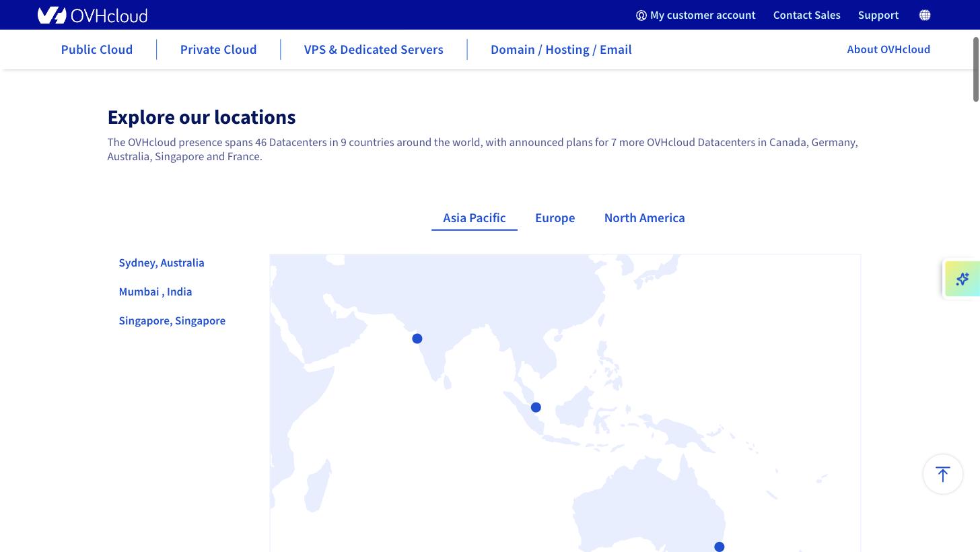Click the Singapore map marker dot

(x=536, y=407)
